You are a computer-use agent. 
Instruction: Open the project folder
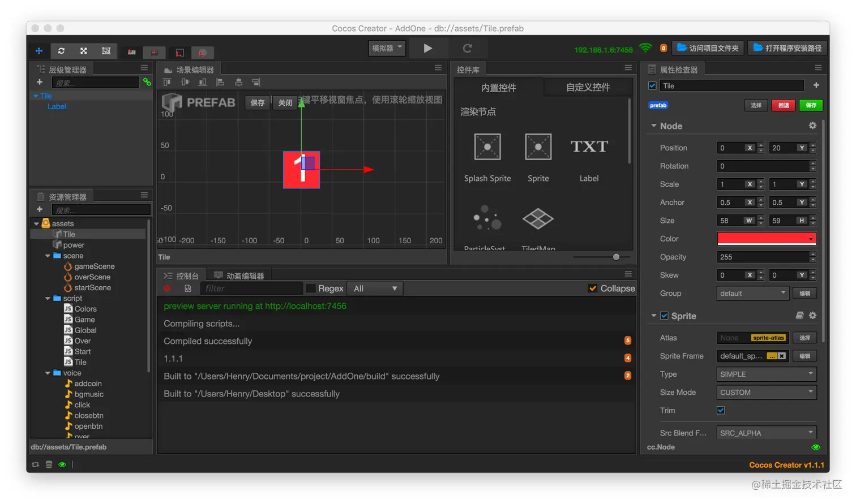[x=708, y=48]
